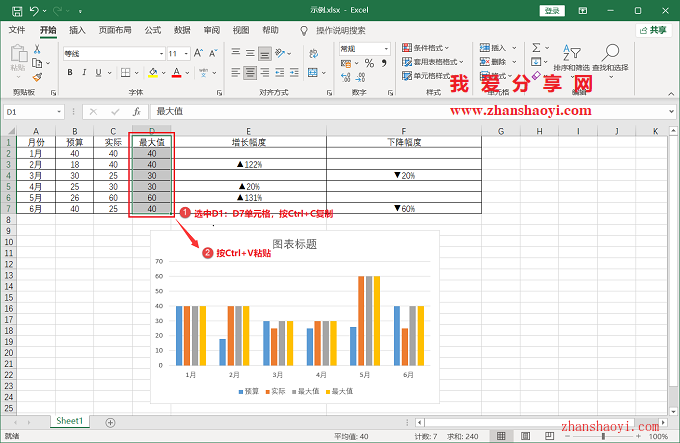Open the borders dropdown arrow
Screen dimensions: 680x443
tap(137, 73)
